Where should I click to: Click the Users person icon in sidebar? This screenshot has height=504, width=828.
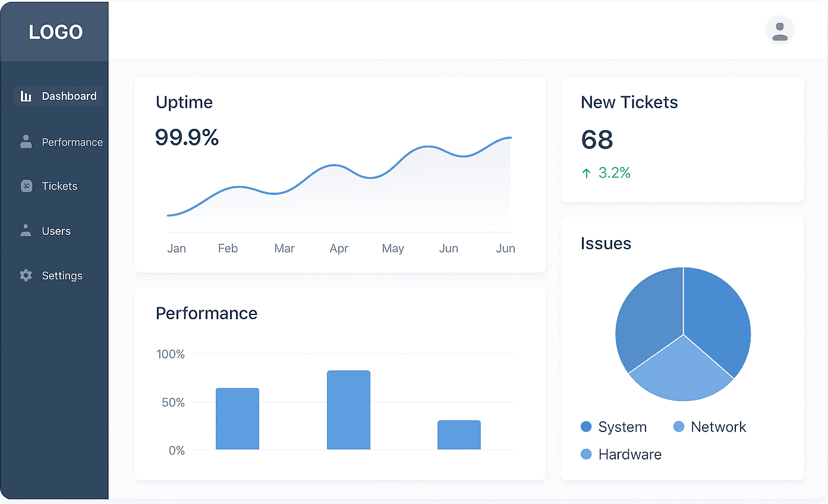[x=26, y=231]
